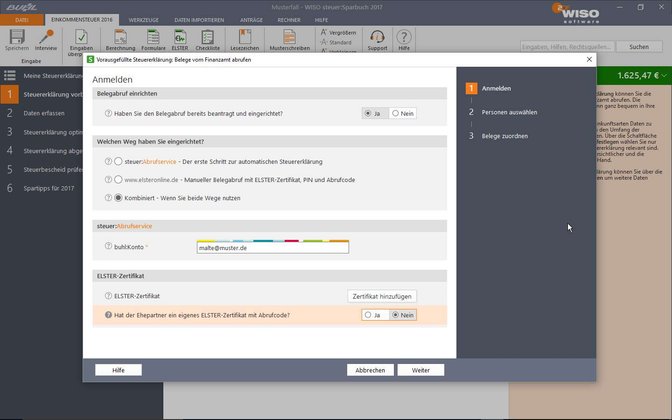
Task: Select Ja for Ehepartner ELSTER-Zertifikat
Action: tap(375, 315)
